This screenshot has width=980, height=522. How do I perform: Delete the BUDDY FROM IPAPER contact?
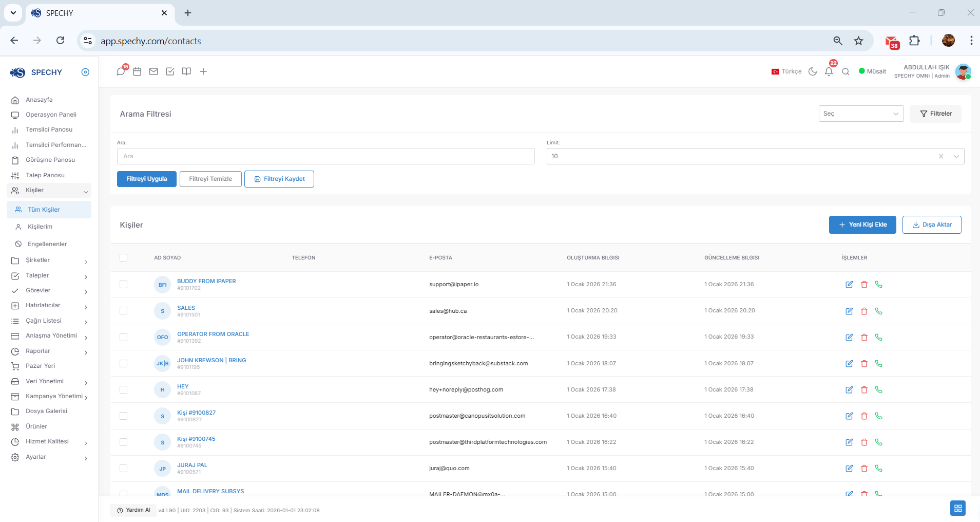[864, 285]
